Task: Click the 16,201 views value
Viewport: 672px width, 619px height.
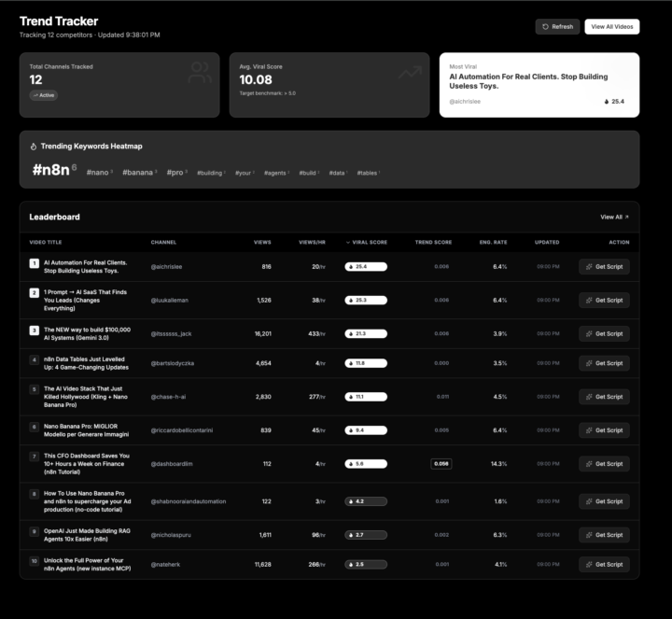Action: (262, 333)
